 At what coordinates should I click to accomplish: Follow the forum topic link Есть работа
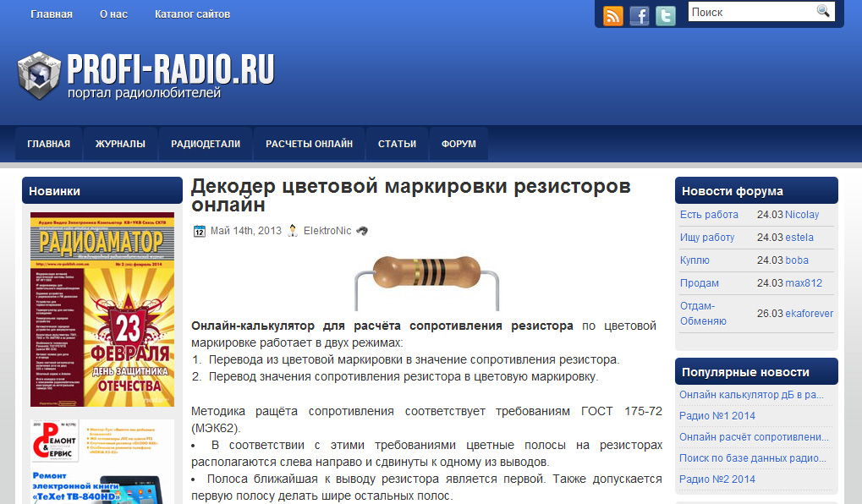click(708, 214)
